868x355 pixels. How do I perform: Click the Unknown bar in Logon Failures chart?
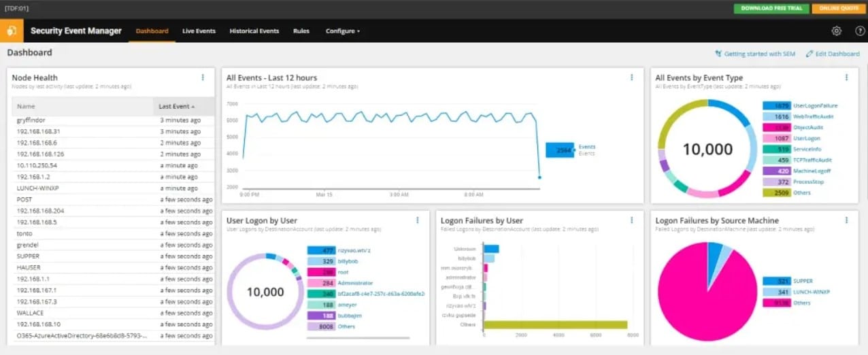click(491, 249)
